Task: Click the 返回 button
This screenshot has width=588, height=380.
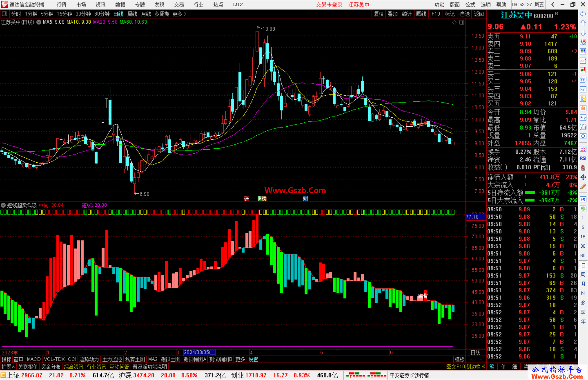Action: [x=479, y=14]
